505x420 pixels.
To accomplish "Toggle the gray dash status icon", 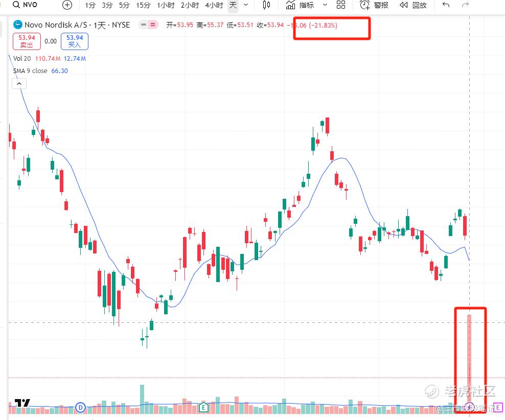I will [143, 25].
